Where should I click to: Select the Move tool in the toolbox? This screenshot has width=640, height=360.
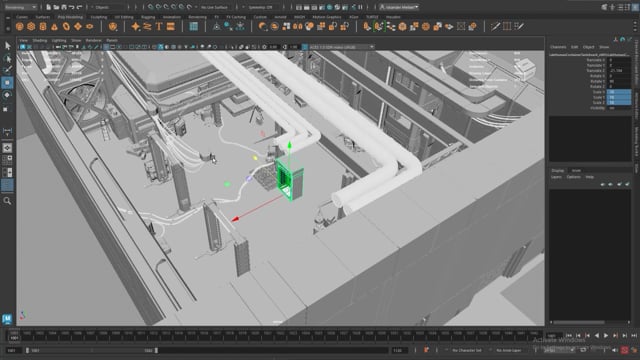7,82
